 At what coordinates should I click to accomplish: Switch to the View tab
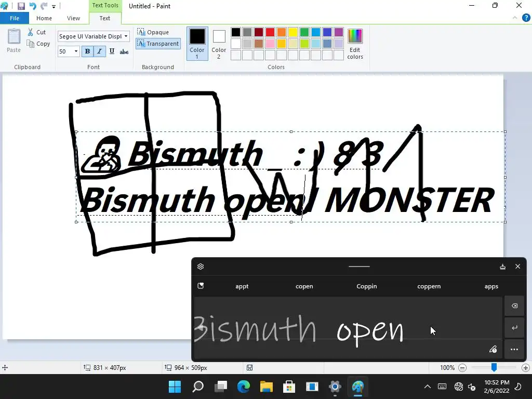pos(73,18)
